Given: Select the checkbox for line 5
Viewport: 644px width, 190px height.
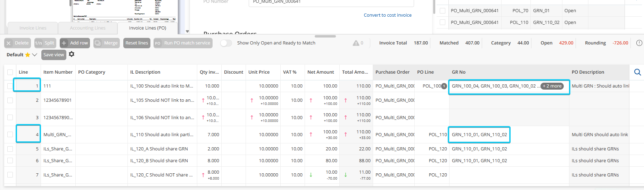Looking at the screenshot, I should click(10, 149).
